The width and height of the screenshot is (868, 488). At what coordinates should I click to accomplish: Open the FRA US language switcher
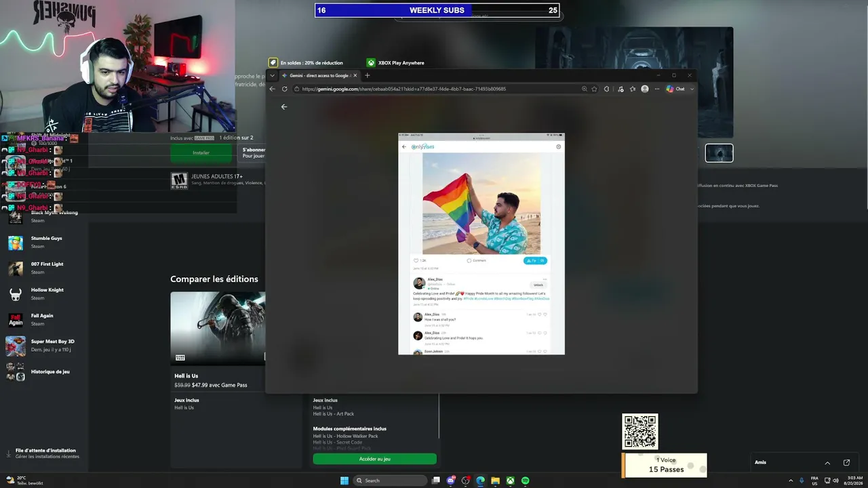(814, 481)
